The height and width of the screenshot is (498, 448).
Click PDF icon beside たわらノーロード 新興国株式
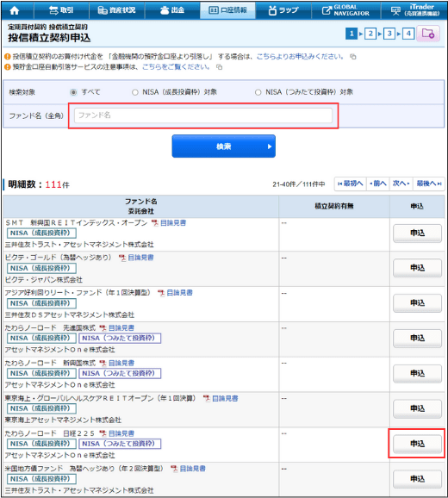[x=103, y=363]
